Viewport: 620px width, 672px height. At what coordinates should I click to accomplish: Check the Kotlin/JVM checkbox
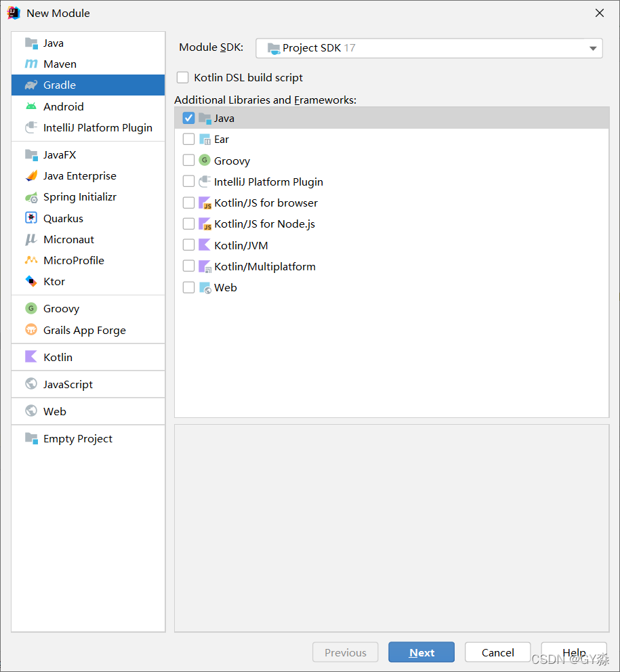pyautogui.click(x=188, y=245)
